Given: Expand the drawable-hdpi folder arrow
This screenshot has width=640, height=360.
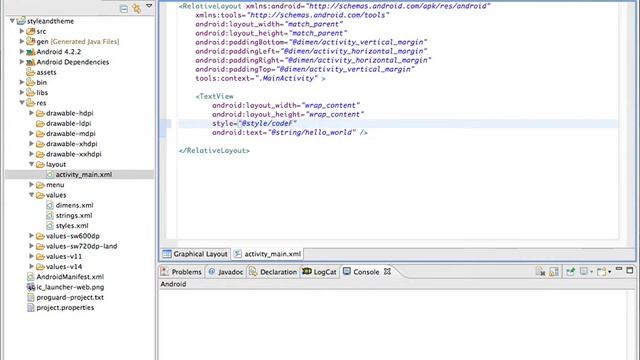Looking at the screenshot, I should 31,113.
